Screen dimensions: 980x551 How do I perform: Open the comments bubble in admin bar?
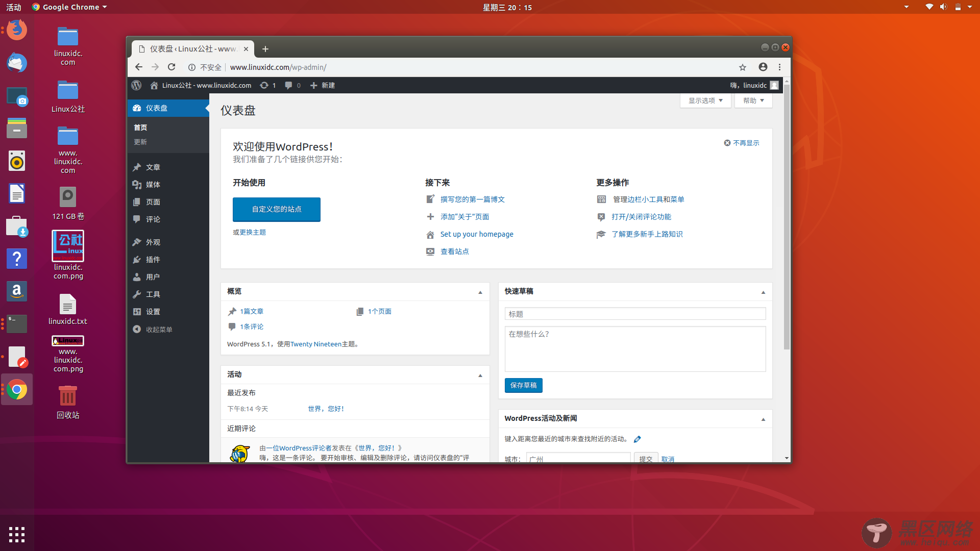[x=292, y=85]
